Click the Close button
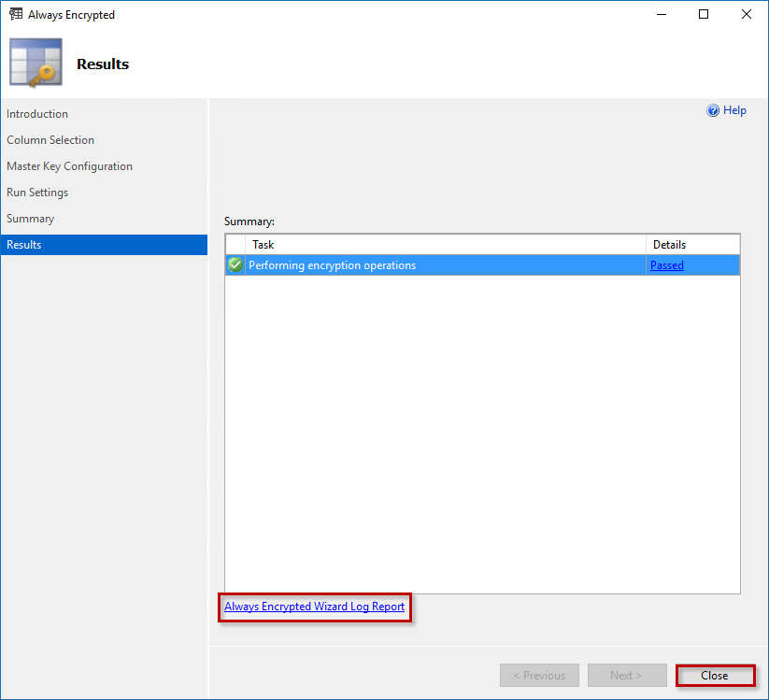 [x=715, y=676]
